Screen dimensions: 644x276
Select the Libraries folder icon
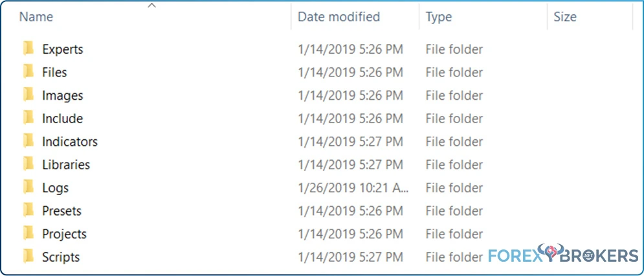28,164
